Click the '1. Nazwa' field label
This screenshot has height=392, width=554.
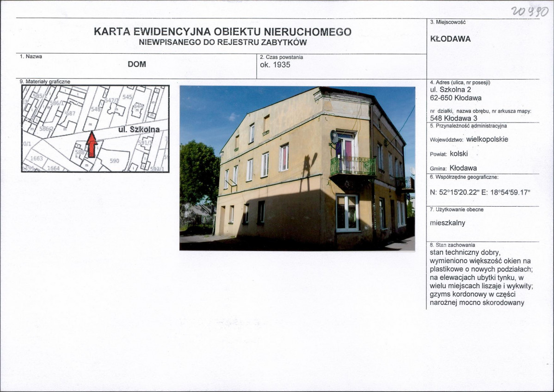(31, 56)
